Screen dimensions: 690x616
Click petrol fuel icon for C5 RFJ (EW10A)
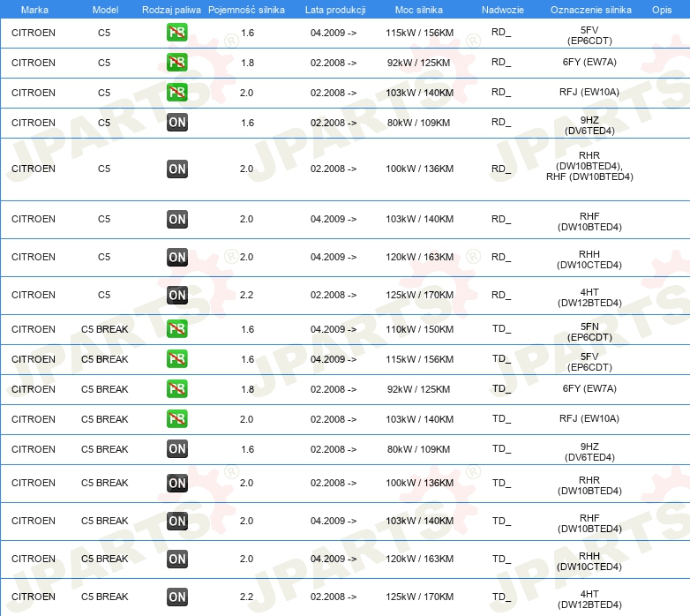(176, 93)
